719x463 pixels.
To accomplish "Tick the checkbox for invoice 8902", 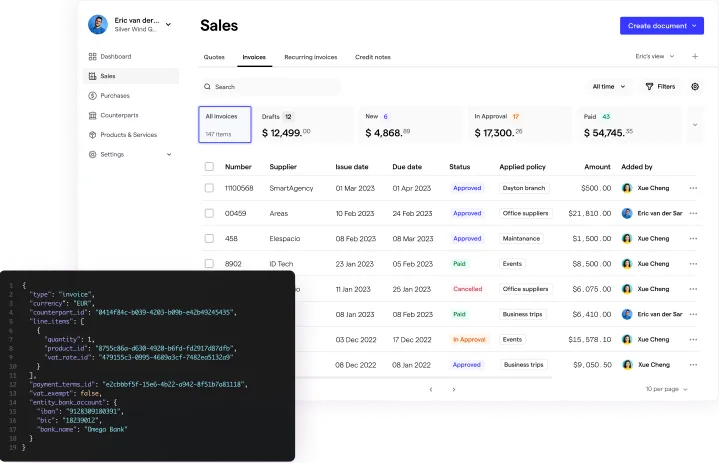I will 209,264.
